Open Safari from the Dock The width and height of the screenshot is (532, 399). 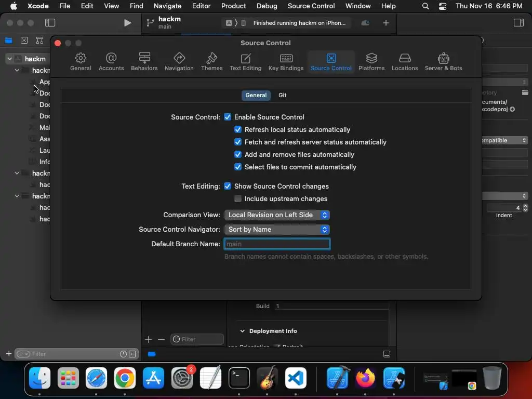click(x=96, y=378)
